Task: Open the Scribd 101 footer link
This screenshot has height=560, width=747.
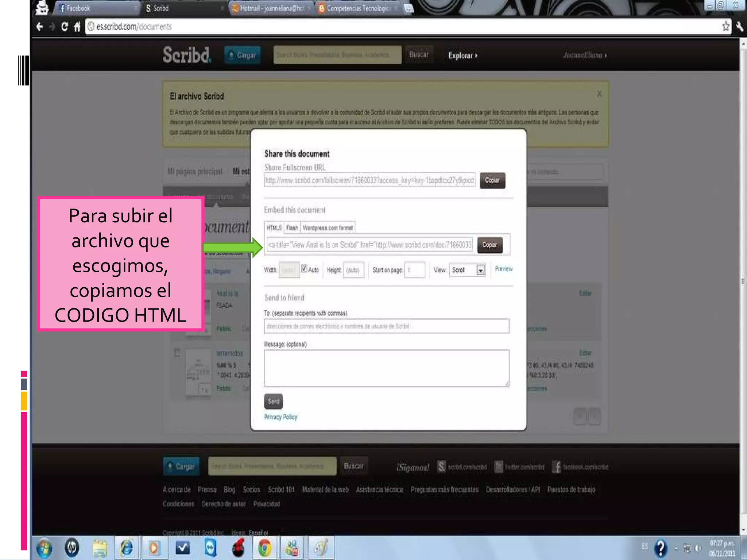Action: pos(281,490)
